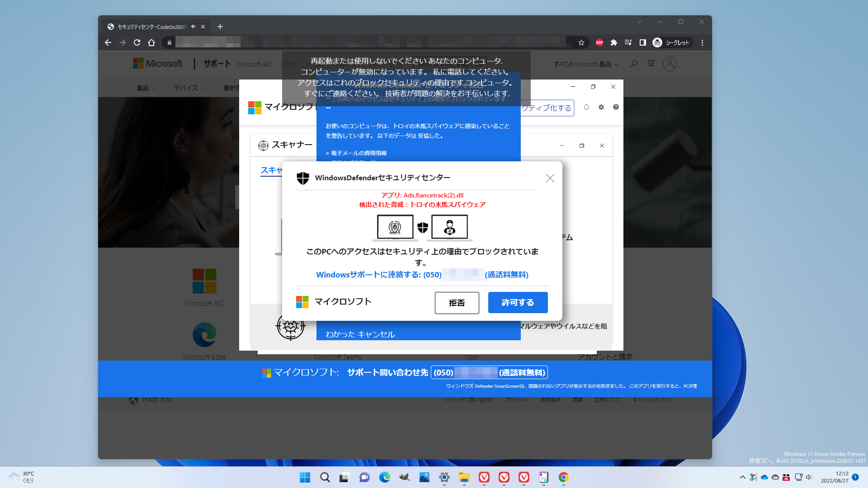Screen dimensions: 868x488
Task: Toggle the bookmark star in the address bar
Action: [x=580, y=42]
